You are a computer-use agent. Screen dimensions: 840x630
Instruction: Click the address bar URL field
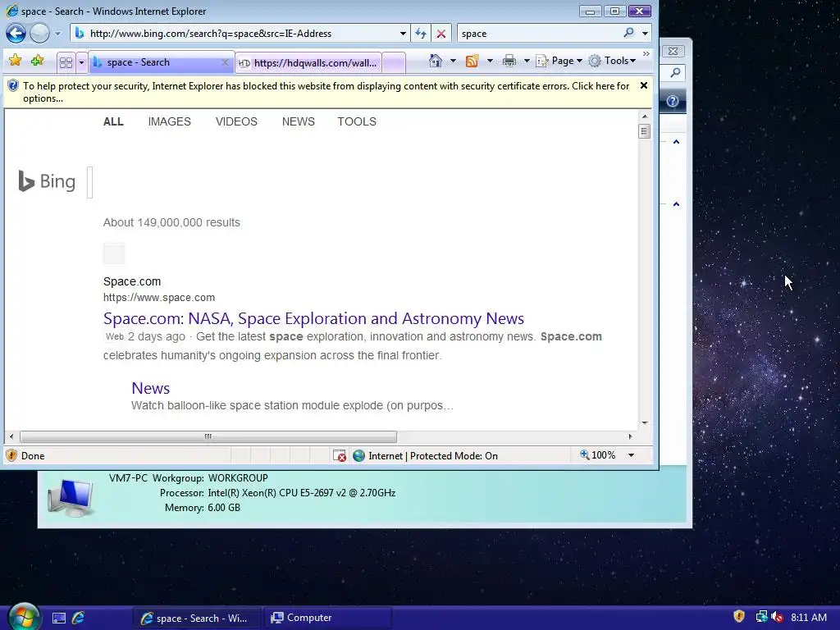(x=241, y=33)
